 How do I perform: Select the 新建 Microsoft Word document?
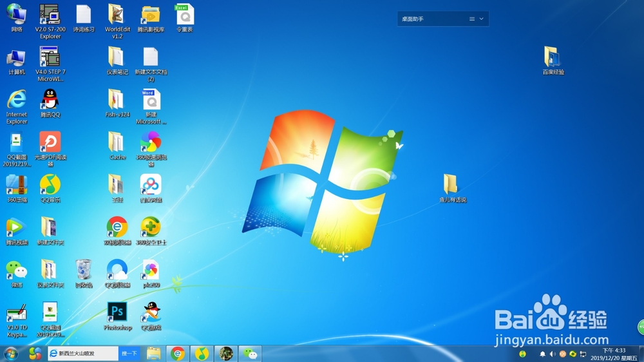151,106
